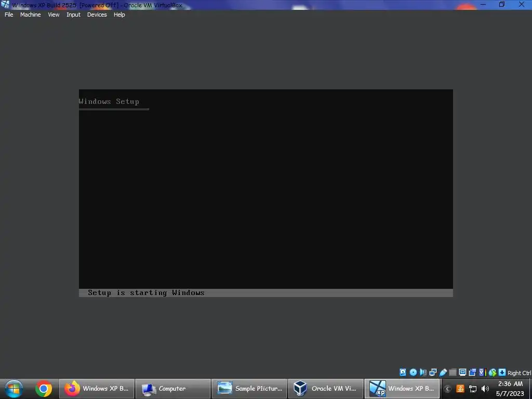This screenshot has width=532, height=399.
Task: Open the View menu
Action: point(54,15)
